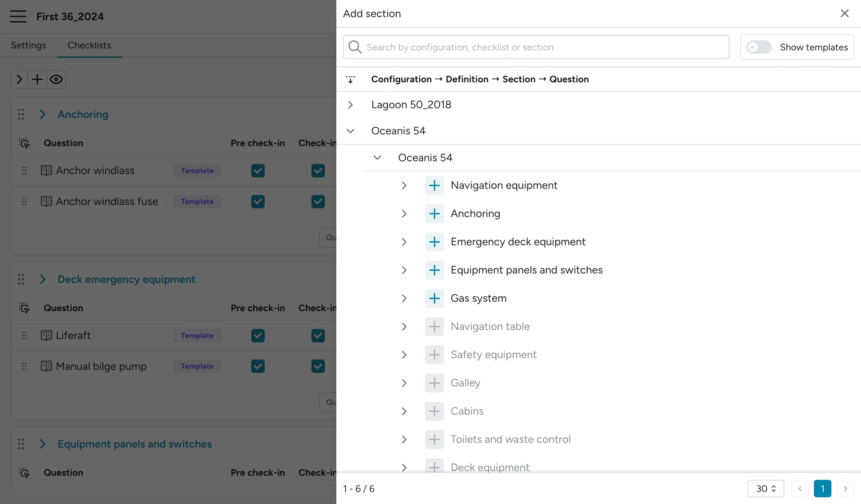Click Template badge on Liferaft row

(197, 336)
